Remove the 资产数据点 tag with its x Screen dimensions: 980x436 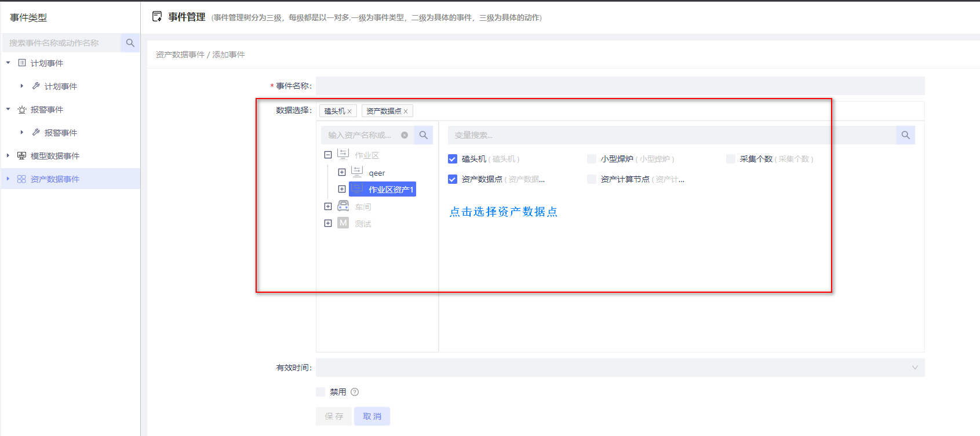tap(406, 111)
